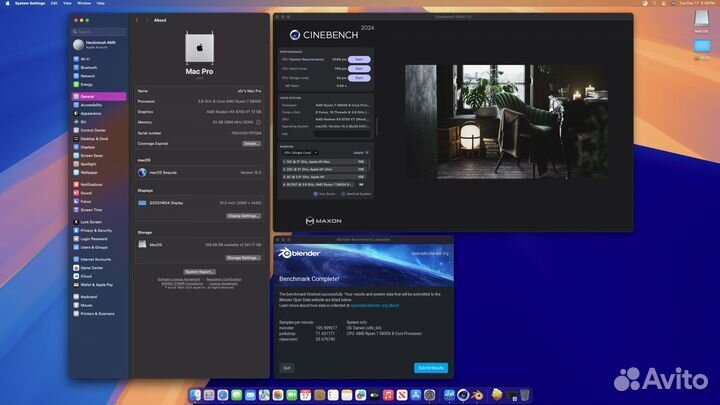Click the System Report button
The height and width of the screenshot is (405, 720).
[199, 272]
